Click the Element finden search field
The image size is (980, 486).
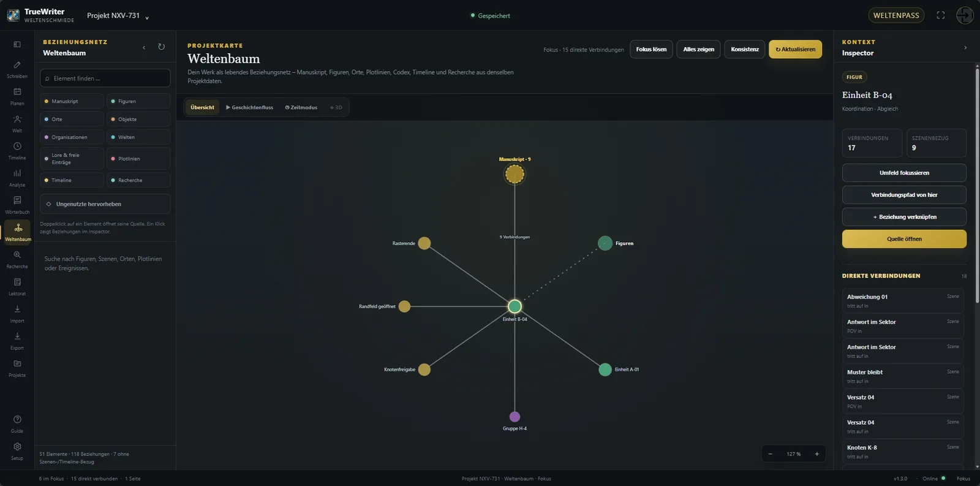click(x=105, y=78)
